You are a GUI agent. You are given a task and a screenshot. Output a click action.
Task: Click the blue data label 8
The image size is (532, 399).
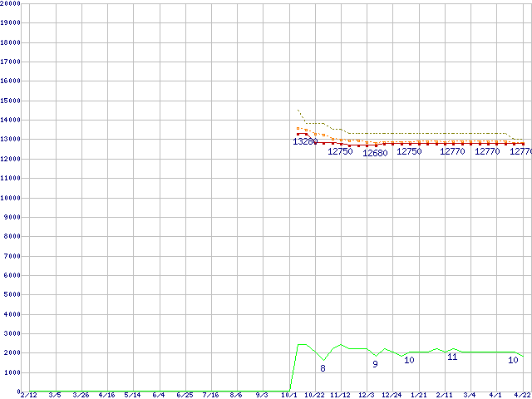click(323, 368)
